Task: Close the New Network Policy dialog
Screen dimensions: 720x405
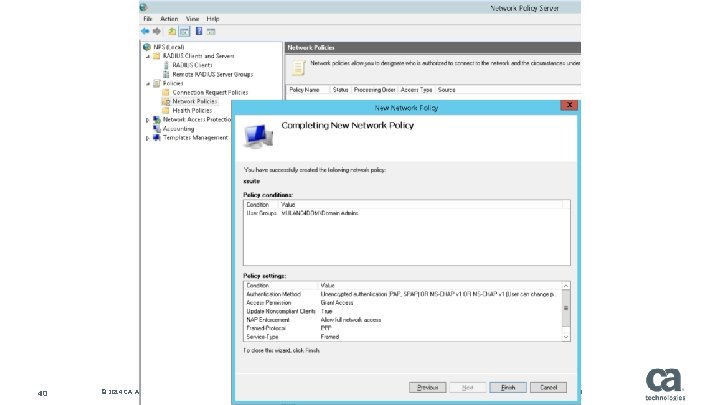Action: coord(569,105)
